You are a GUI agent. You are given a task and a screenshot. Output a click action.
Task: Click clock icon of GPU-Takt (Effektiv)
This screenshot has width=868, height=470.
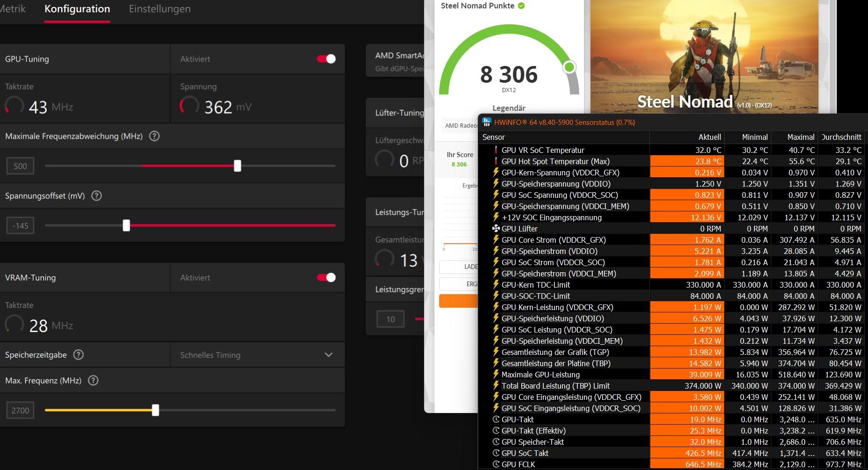tap(496, 430)
